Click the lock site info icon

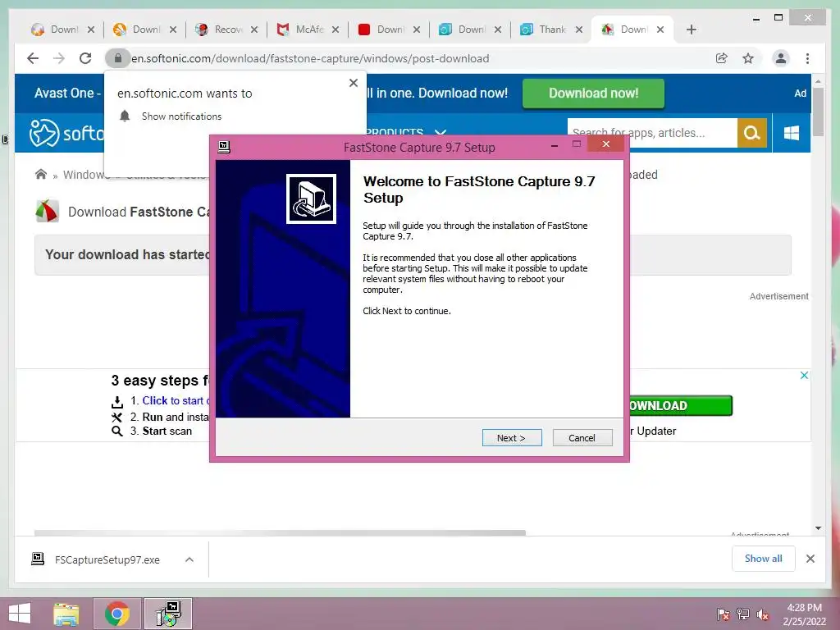[x=118, y=58]
